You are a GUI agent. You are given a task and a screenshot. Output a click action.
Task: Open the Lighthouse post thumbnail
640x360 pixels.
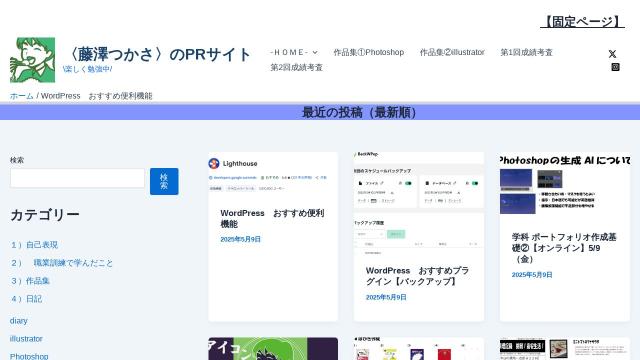coord(273,174)
